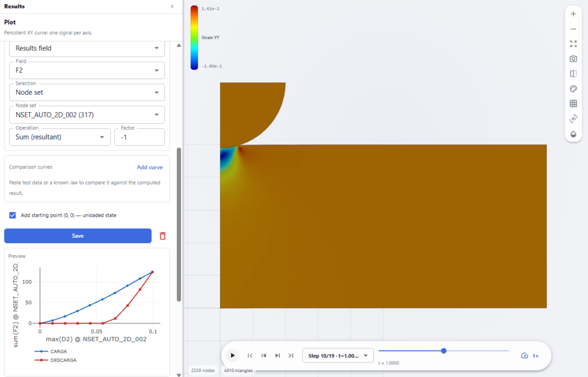588x377 pixels.
Task: Open the color palette icon
Action: tap(573, 89)
